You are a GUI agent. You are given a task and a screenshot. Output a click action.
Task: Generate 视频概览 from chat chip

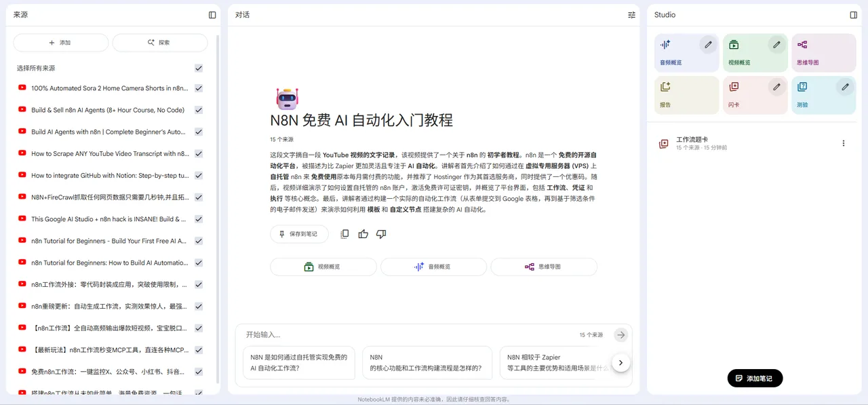pyautogui.click(x=323, y=267)
